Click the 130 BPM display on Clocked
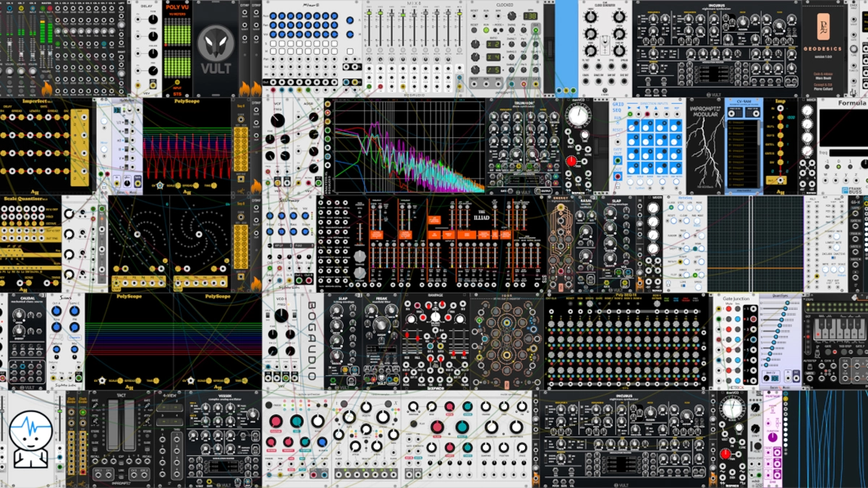 click(530, 16)
